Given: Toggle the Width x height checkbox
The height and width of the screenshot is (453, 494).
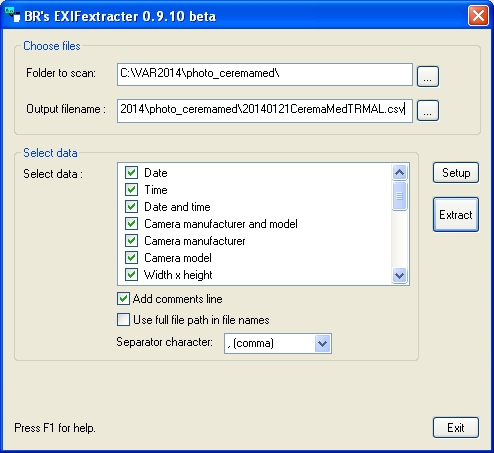Looking at the screenshot, I should tap(131, 275).
